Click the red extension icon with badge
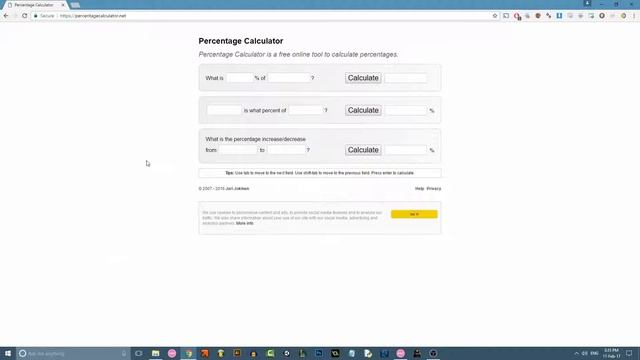Viewport: 640px width, 360px height. point(517,16)
